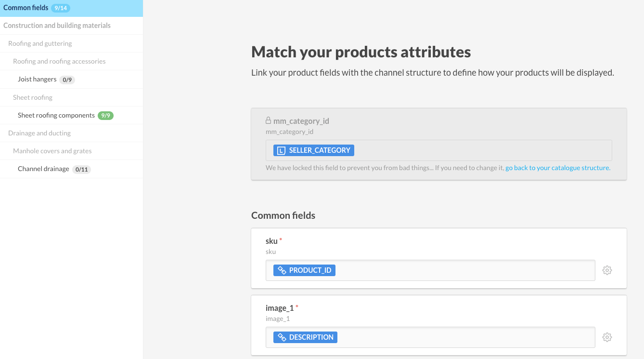Image resolution: width=644 pixels, height=359 pixels.
Task: Click the 9/14 badge on Common fields
Action: coord(61,8)
